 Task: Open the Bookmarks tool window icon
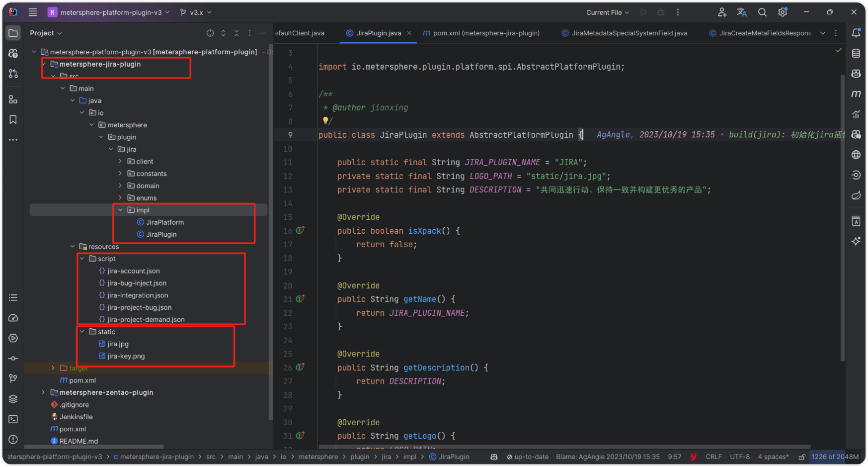pos(13,120)
